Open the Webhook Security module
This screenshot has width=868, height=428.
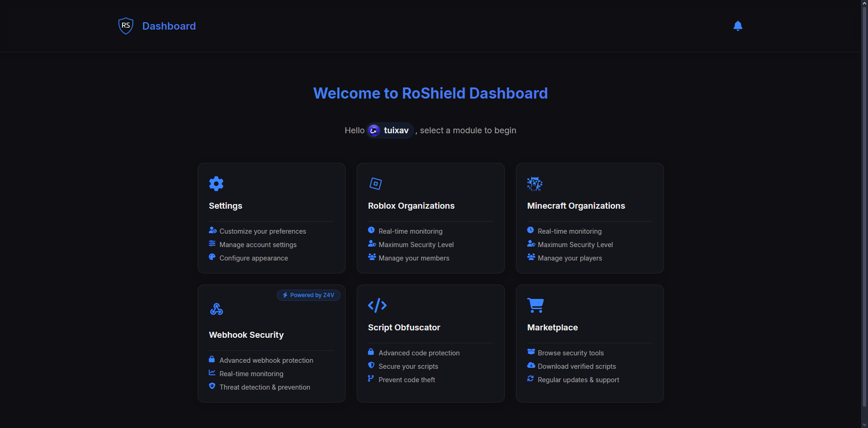tap(272, 343)
